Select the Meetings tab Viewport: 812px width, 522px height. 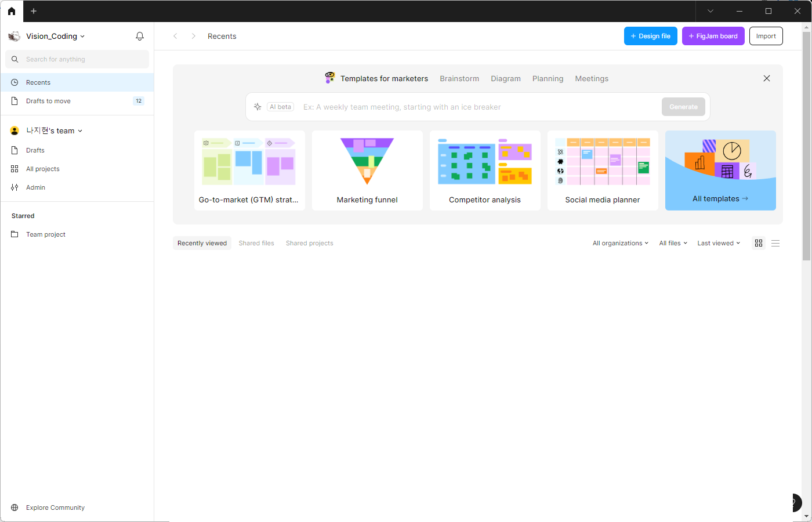[592, 78]
